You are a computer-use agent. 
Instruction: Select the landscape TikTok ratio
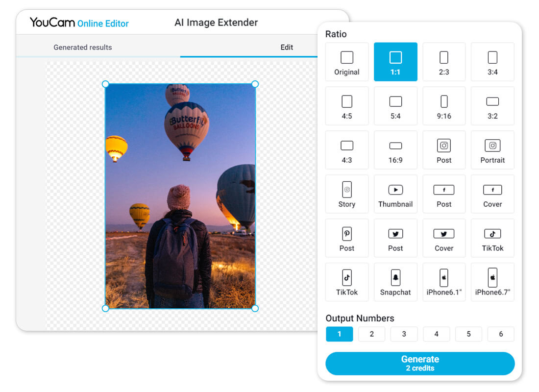coord(492,238)
